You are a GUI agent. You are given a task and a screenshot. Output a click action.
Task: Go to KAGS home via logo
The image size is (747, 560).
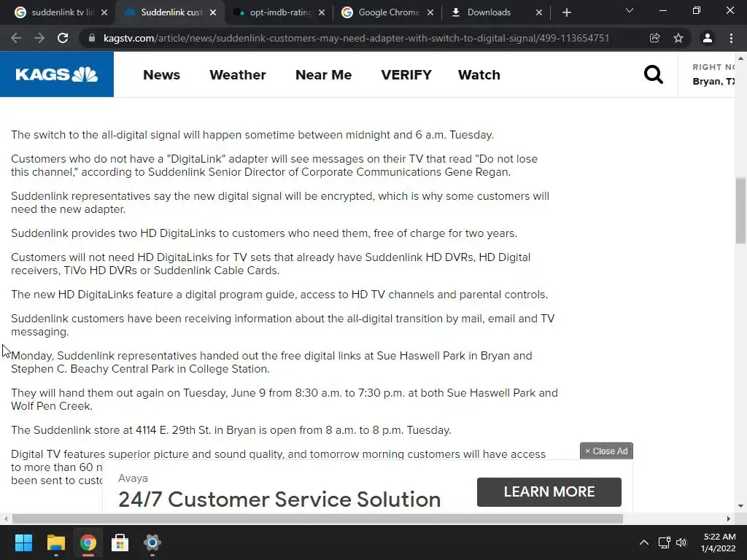coord(57,74)
